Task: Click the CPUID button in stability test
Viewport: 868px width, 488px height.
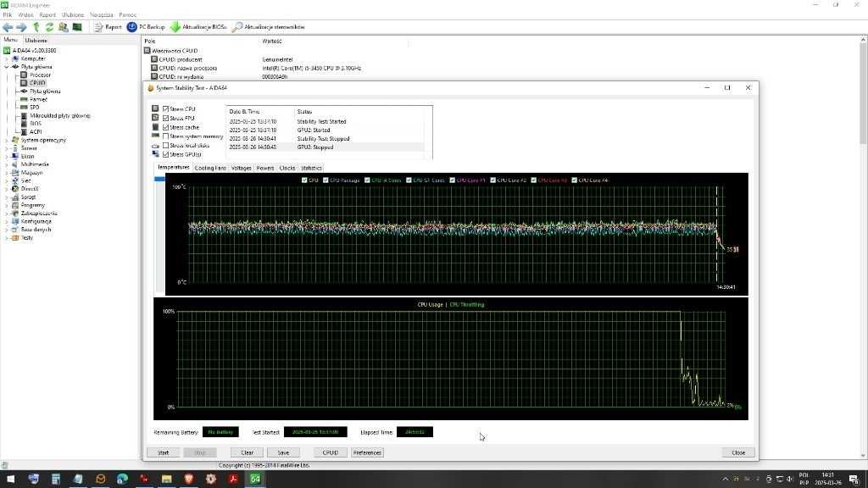Action: click(331, 452)
